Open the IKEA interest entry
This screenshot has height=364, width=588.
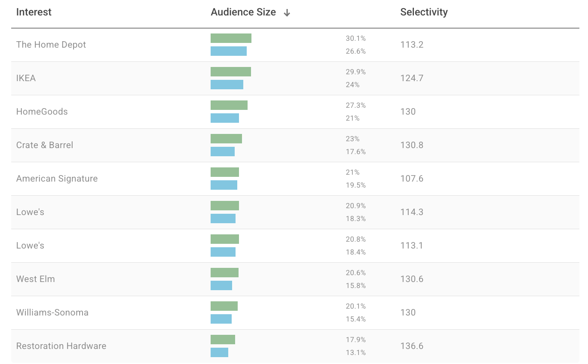click(x=26, y=78)
